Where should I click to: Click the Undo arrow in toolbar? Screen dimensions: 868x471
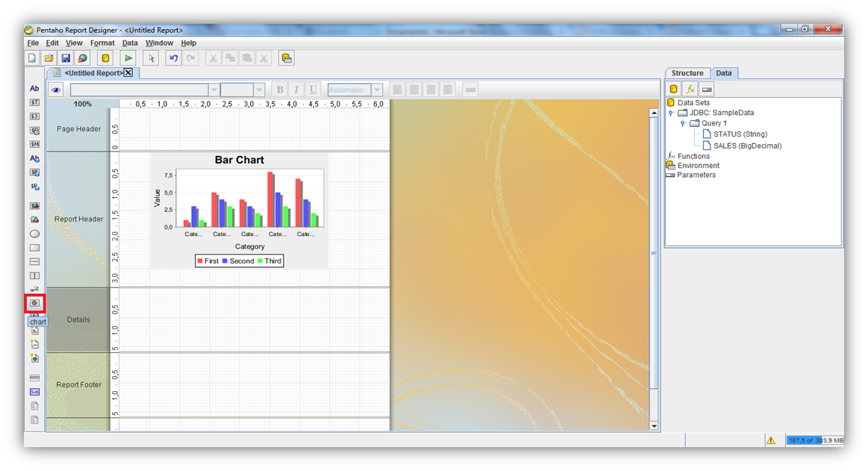tap(174, 58)
